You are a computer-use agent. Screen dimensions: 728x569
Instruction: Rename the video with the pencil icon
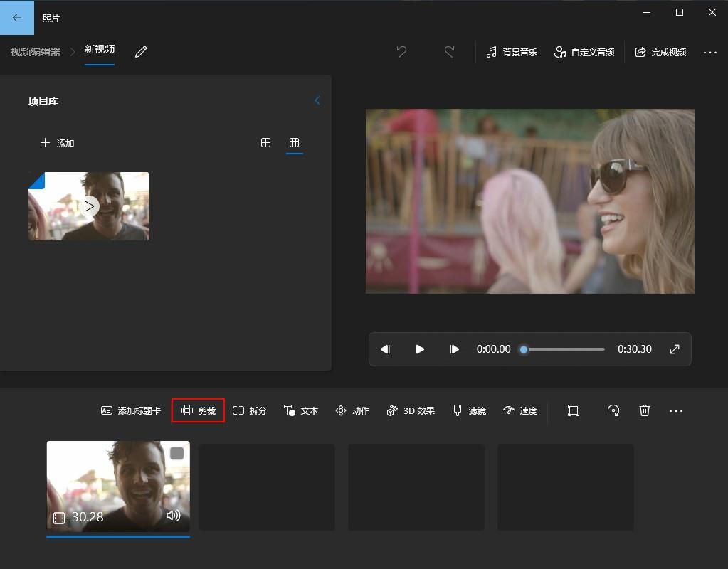coord(141,51)
